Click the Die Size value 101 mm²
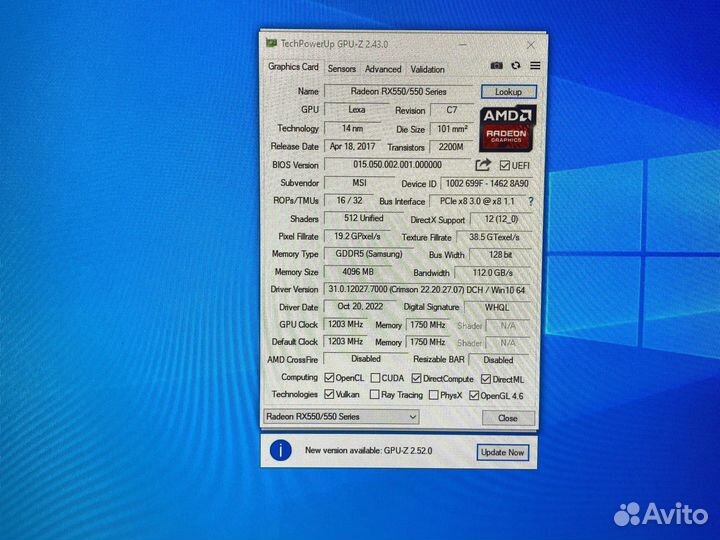720x540 pixels. (x=452, y=129)
